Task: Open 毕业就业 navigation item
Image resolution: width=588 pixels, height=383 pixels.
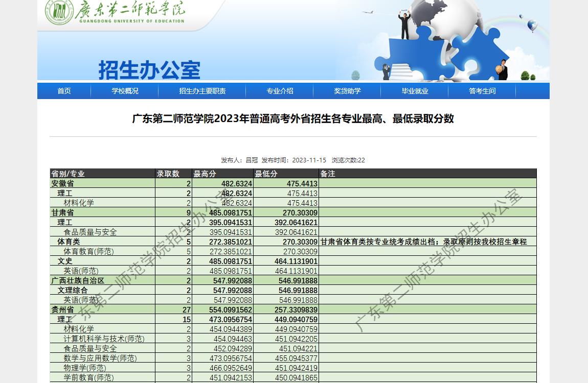Action: coord(415,91)
